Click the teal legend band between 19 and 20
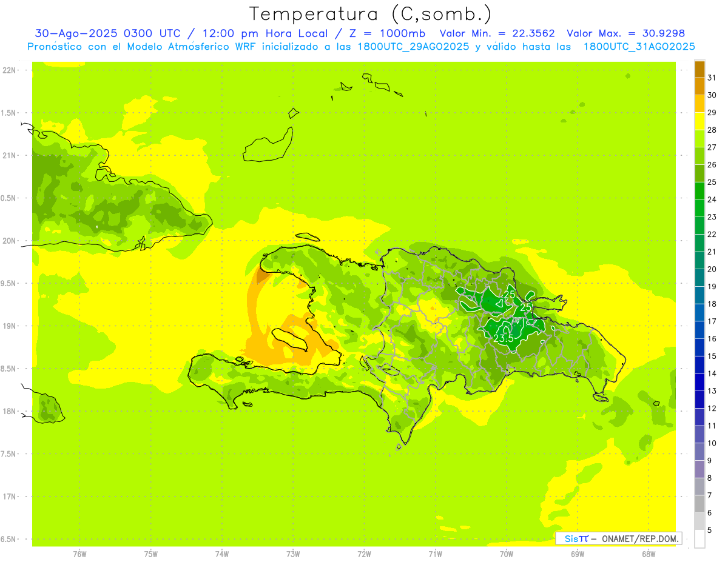This screenshot has width=728, height=562. [699, 278]
